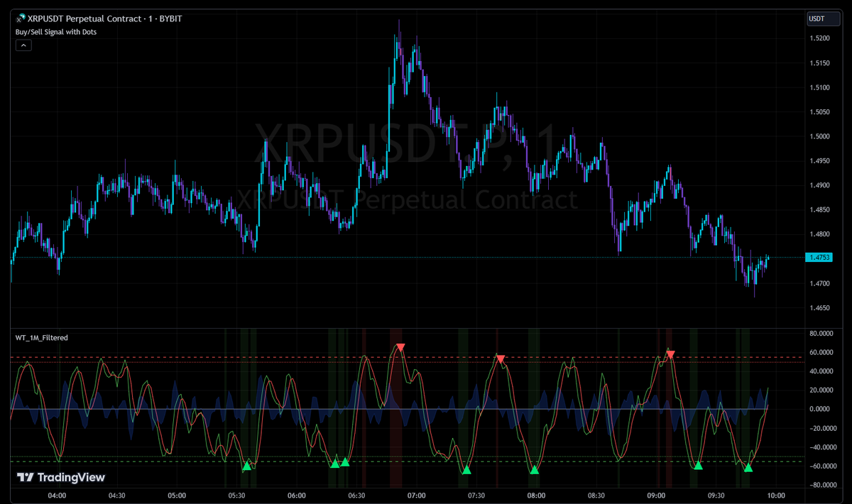
Task: Click the 06:30 time axis label
Action: [356, 495]
